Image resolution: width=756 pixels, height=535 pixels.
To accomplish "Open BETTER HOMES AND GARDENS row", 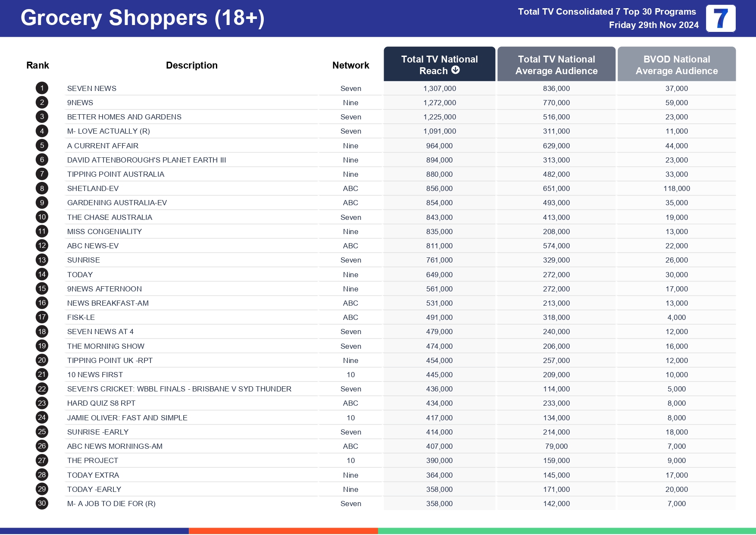I will pyautogui.click(x=124, y=117).
